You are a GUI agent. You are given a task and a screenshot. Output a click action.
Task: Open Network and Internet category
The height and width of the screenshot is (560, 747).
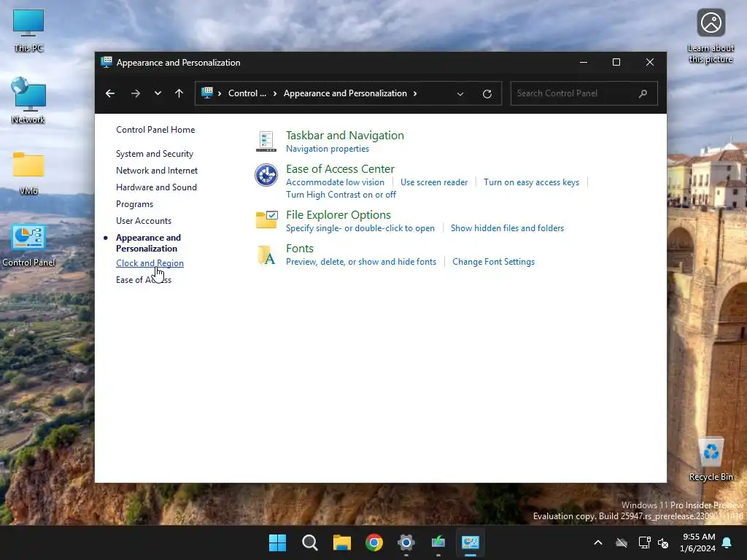(x=157, y=171)
